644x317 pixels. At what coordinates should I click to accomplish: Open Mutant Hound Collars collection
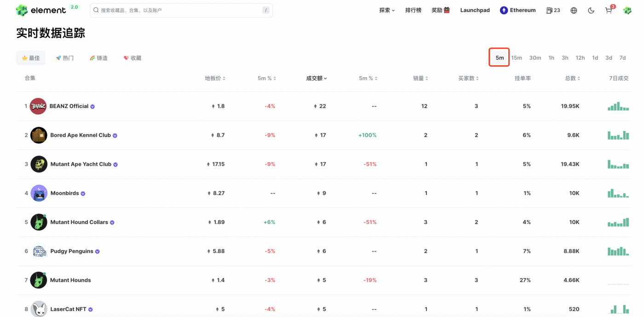click(79, 222)
